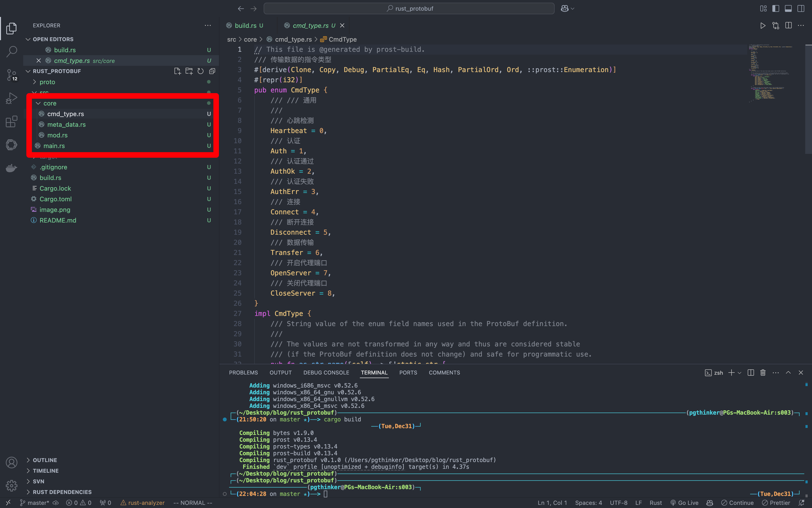
Task: Click the New Folder icon in RUST_PROTOBUF
Action: coord(189,71)
